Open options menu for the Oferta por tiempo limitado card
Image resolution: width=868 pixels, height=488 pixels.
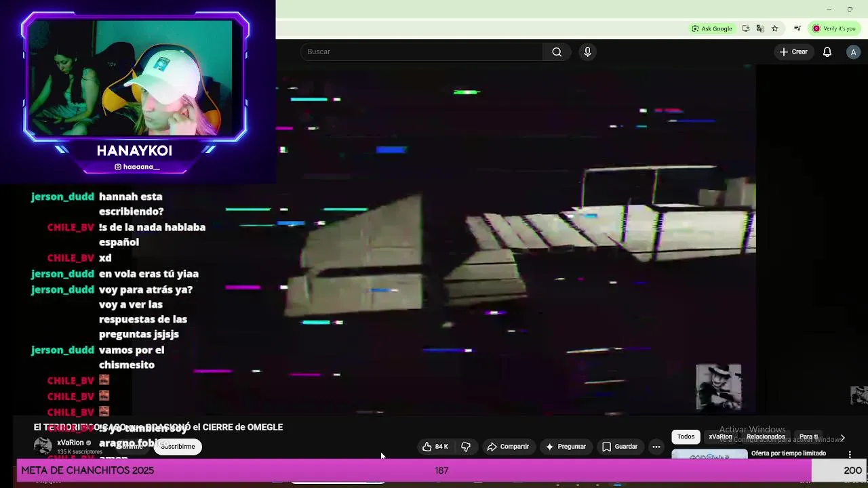pyautogui.click(x=850, y=454)
